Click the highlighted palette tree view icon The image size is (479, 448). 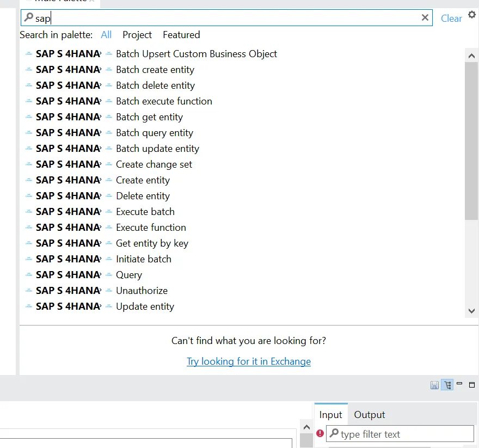[447, 384]
